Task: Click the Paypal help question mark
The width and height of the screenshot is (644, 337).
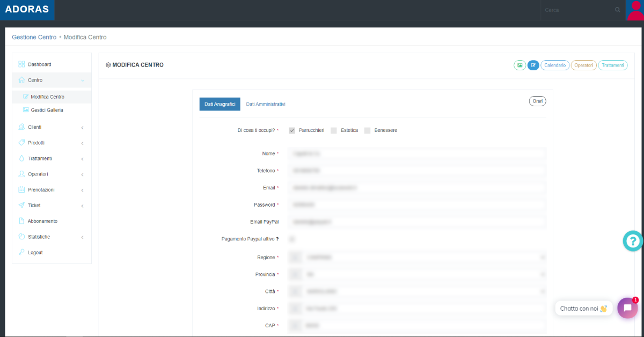Action: [277, 239]
